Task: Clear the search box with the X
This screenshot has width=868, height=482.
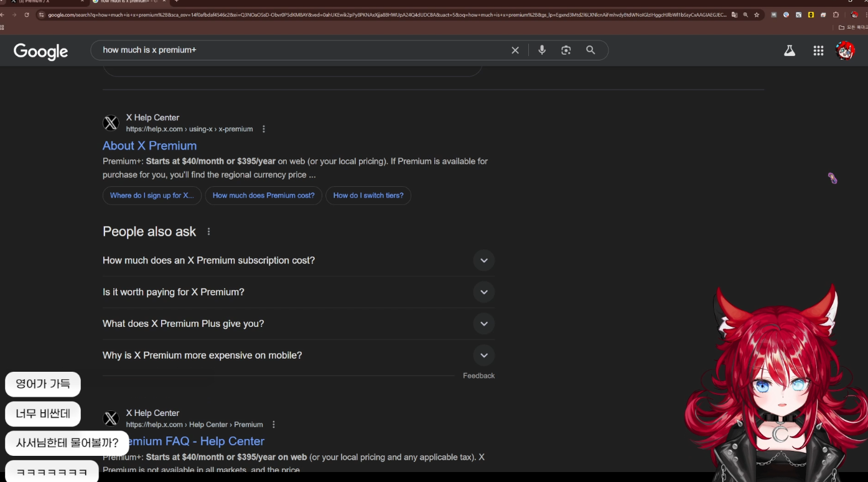Action: pos(515,50)
